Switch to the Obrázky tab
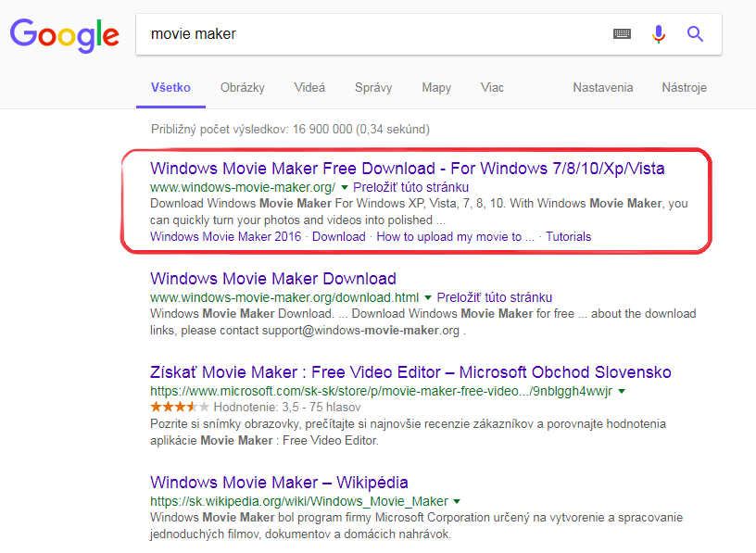The width and height of the screenshot is (756, 553). pos(243,88)
